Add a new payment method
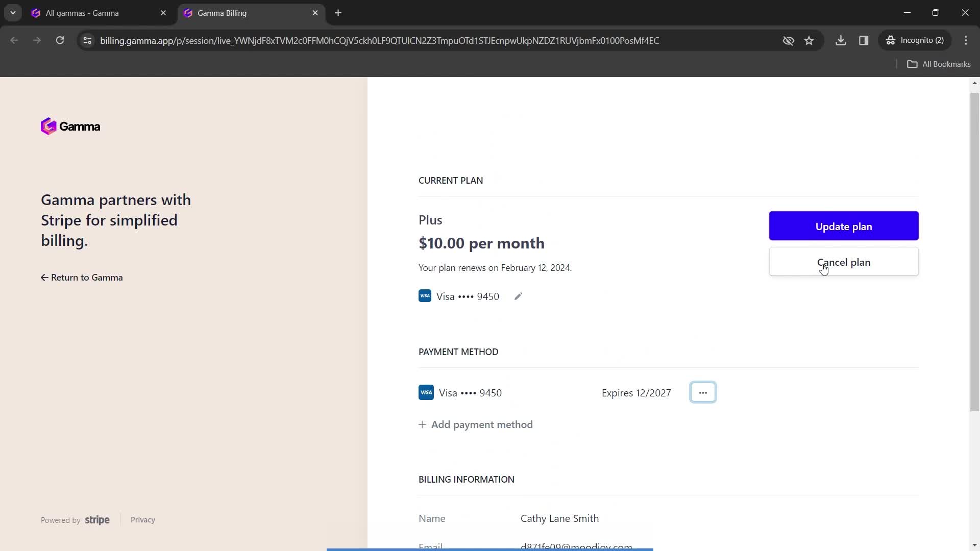Viewport: 980px width, 551px height. pos(476,424)
